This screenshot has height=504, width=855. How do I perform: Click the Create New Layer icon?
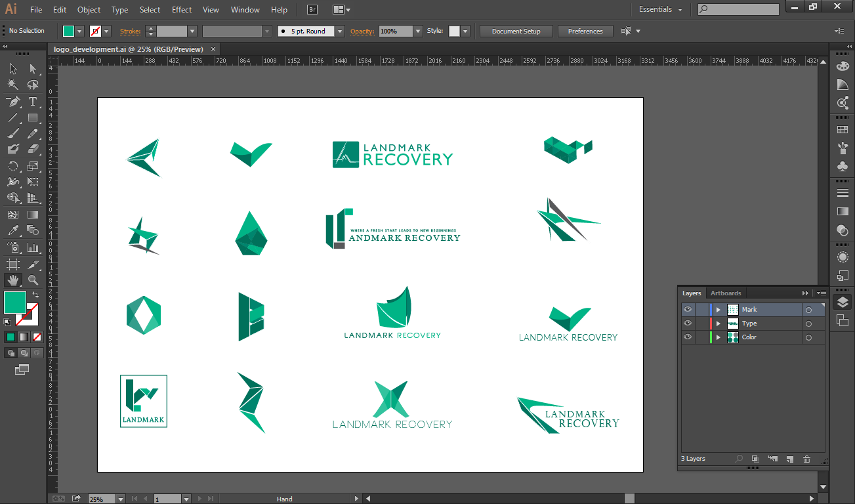790,459
